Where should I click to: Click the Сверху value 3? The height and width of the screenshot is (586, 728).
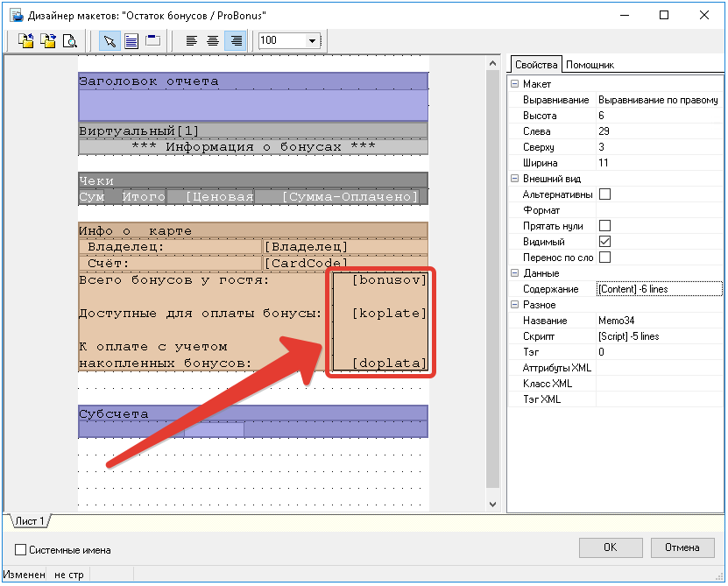[x=660, y=147]
